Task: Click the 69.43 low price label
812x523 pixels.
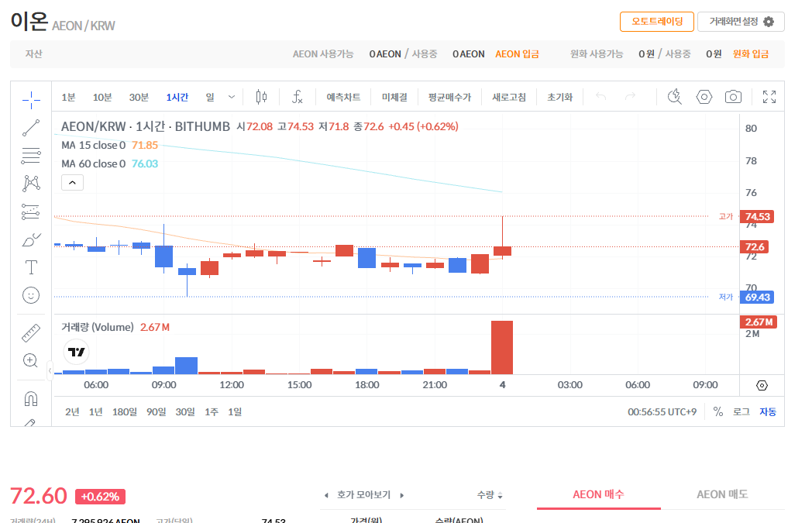Action: point(757,298)
